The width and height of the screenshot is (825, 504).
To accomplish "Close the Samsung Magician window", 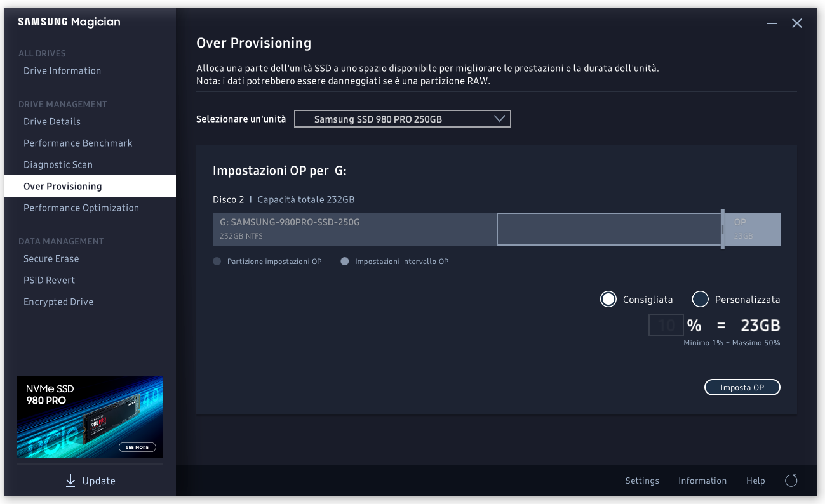I will point(797,23).
